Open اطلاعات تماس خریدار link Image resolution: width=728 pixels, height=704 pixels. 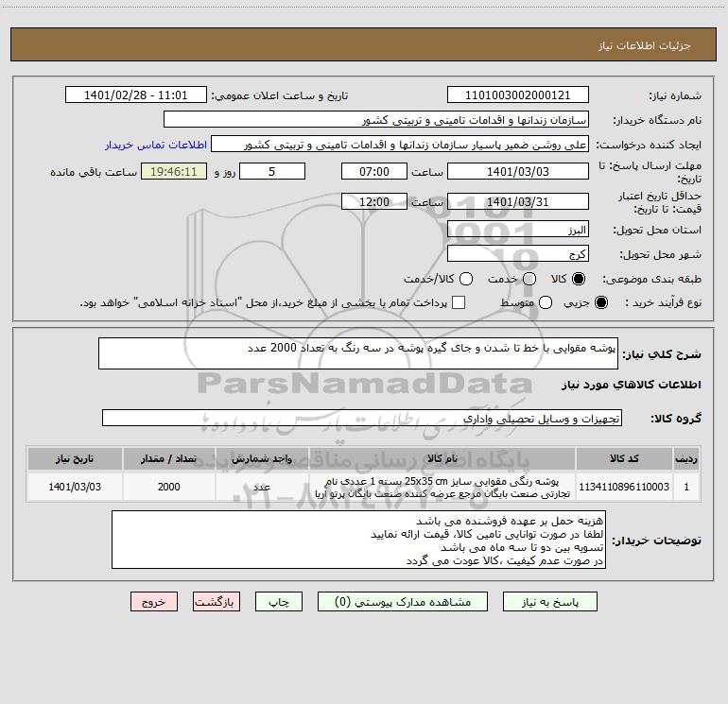156,145
